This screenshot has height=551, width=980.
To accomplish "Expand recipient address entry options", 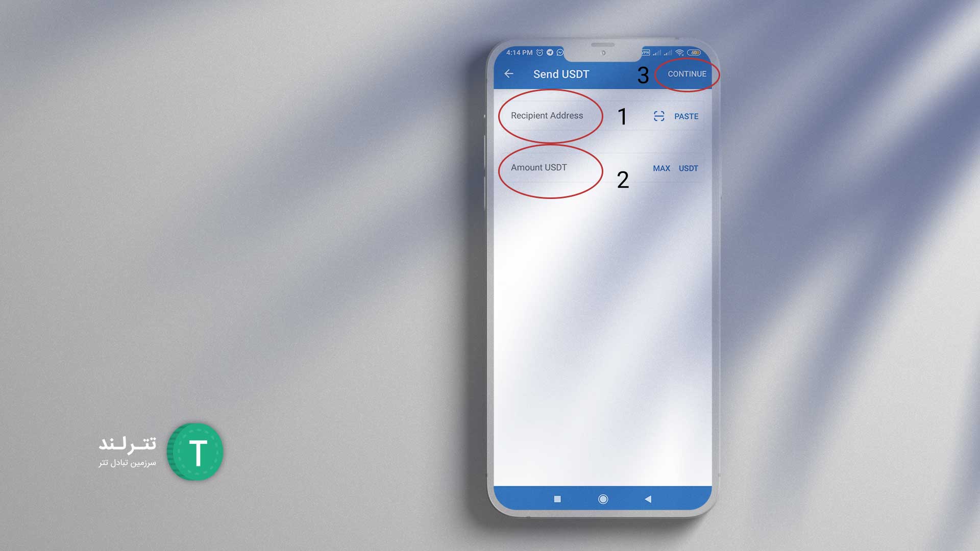I will (x=659, y=116).
